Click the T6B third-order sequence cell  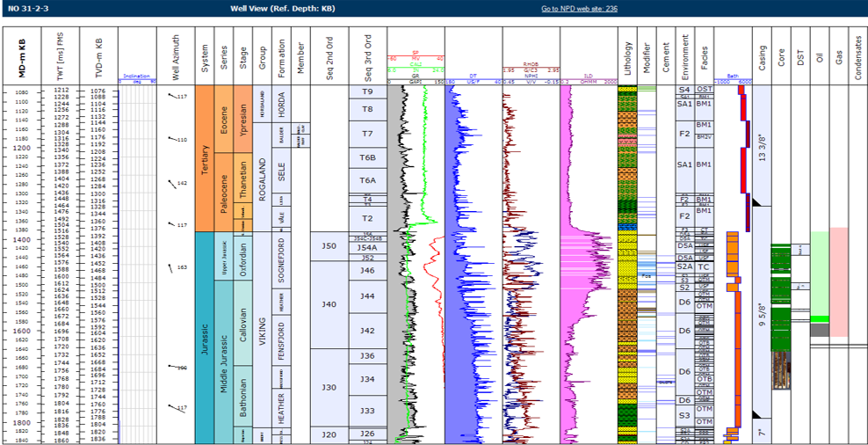click(367, 157)
